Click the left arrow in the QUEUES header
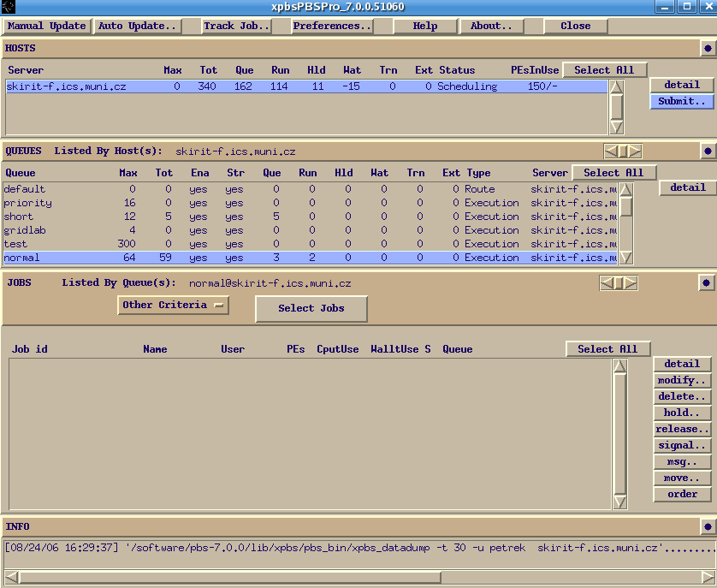Image resolution: width=717 pixels, height=588 pixels. coord(611,151)
